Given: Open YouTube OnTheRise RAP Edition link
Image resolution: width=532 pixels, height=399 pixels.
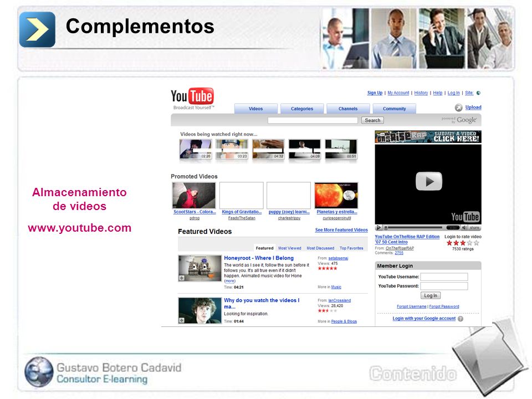Looking at the screenshot, I should [x=407, y=239].
